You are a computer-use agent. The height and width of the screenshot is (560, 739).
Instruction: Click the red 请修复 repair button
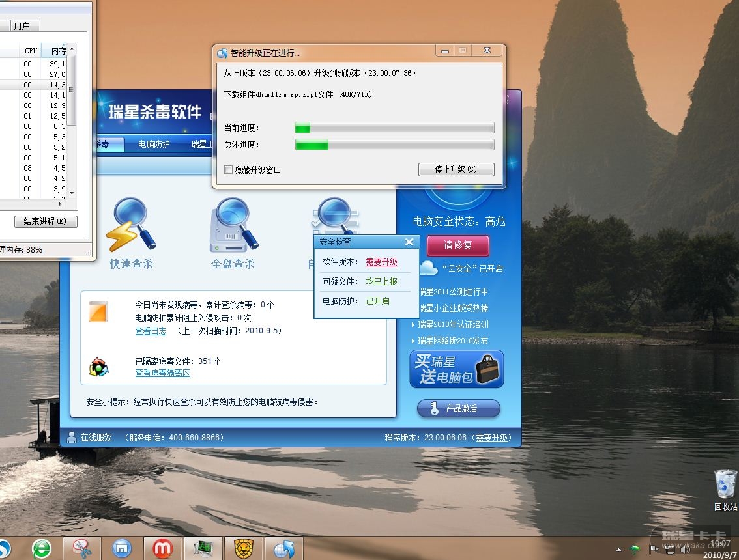point(457,245)
